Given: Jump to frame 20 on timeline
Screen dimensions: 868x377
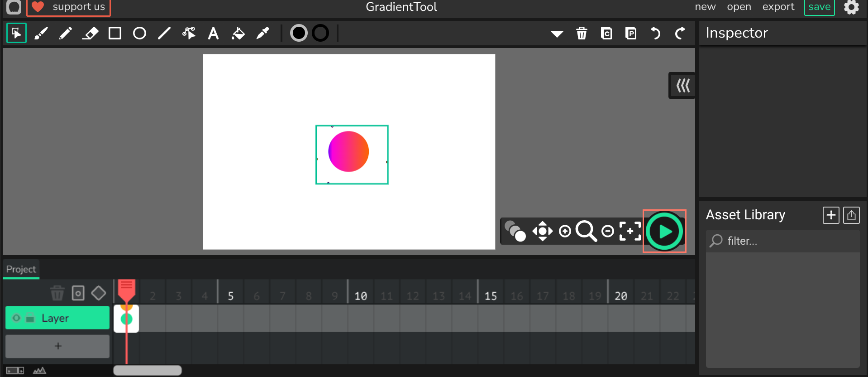Looking at the screenshot, I should coord(621,296).
